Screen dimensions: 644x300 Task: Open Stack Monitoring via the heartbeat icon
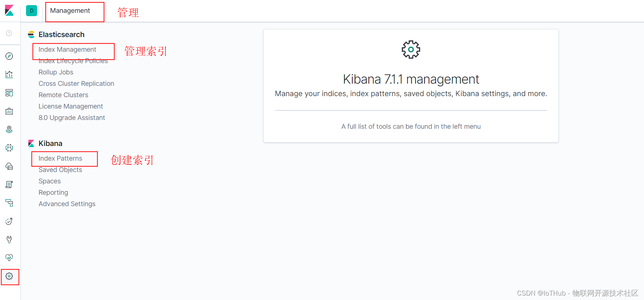pos(9,258)
